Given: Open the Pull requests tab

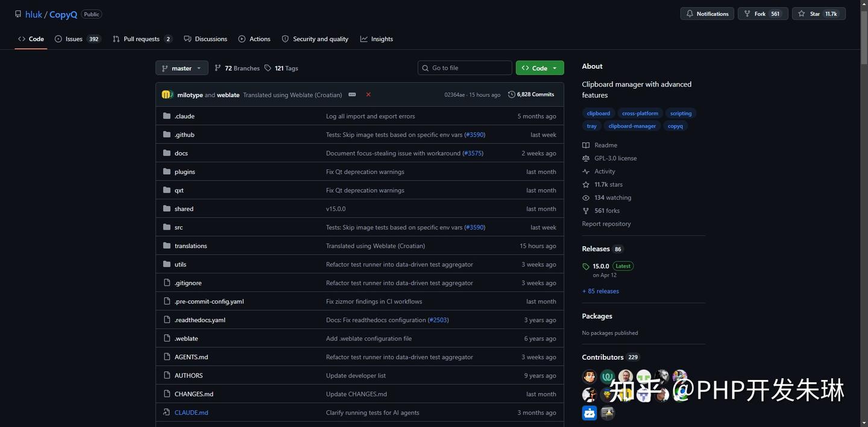Looking at the screenshot, I should pyautogui.click(x=142, y=39).
